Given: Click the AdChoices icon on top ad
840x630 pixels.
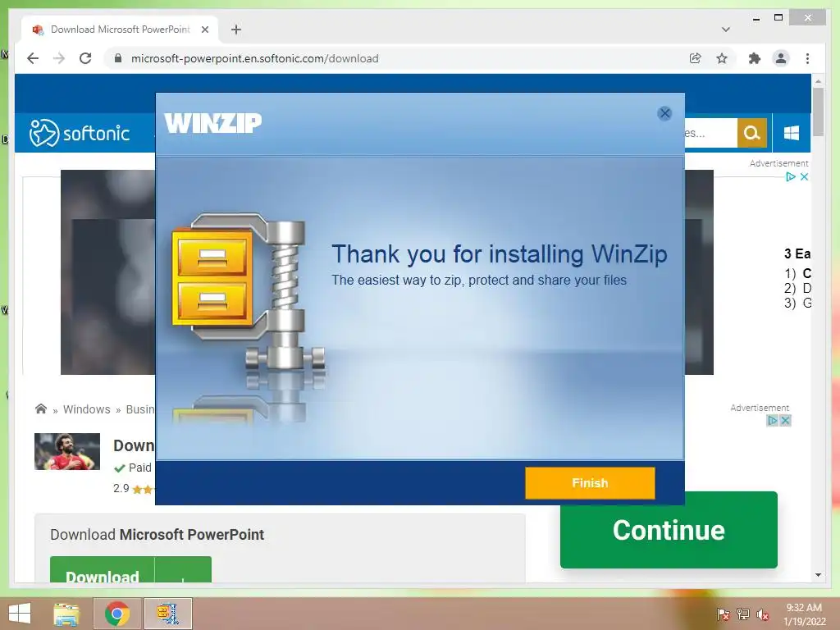Looking at the screenshot, I should click(x=791, y=177).
